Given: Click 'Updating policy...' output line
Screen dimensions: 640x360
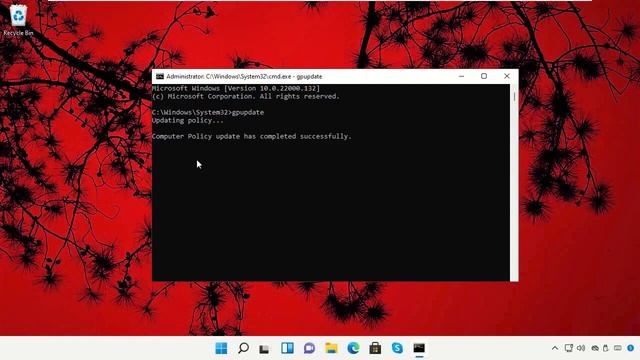Looking at the screenshot, I should tap(188, 120).
